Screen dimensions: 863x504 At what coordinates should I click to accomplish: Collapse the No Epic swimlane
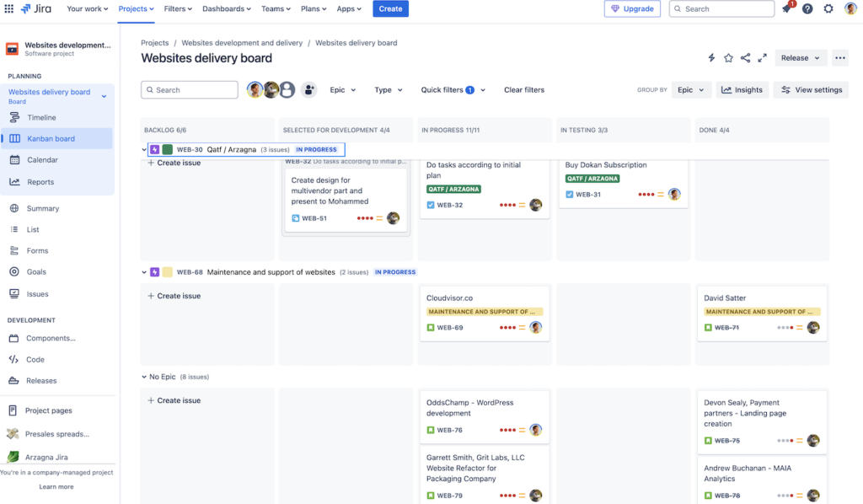pos(143,377)
